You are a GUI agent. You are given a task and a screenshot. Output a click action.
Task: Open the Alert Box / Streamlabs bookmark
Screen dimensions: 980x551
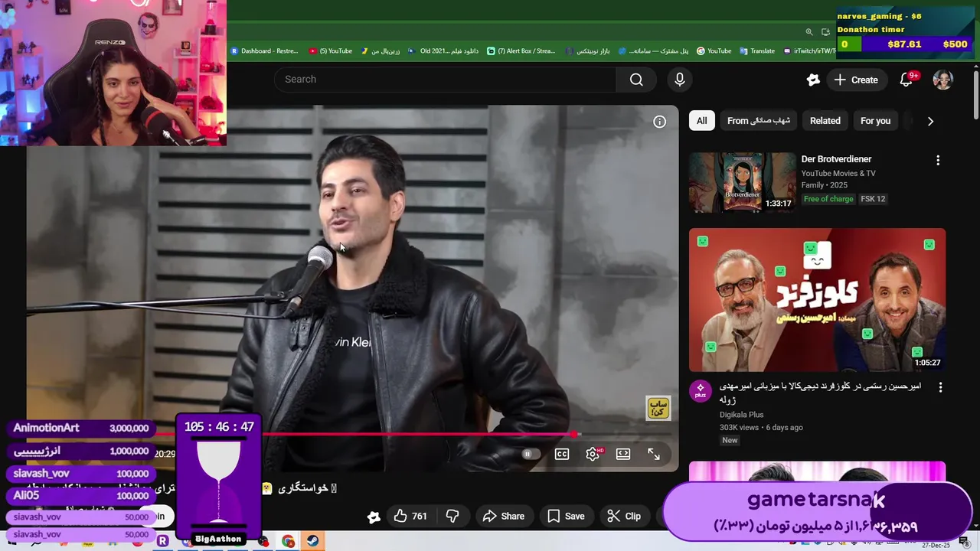tap(521, 51)
